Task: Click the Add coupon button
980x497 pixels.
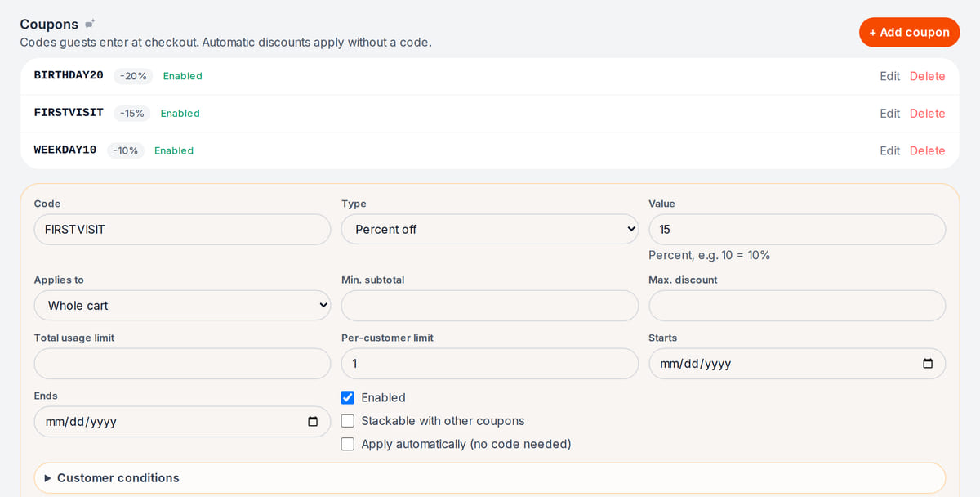Action: [909, 32]
